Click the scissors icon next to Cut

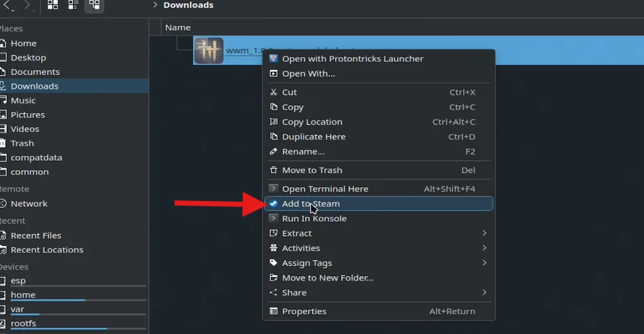pos(273,92)
